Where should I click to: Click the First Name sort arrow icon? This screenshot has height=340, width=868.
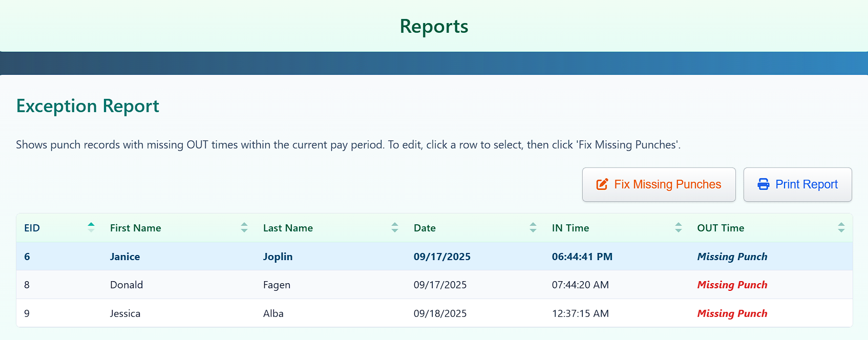(244, 227)
